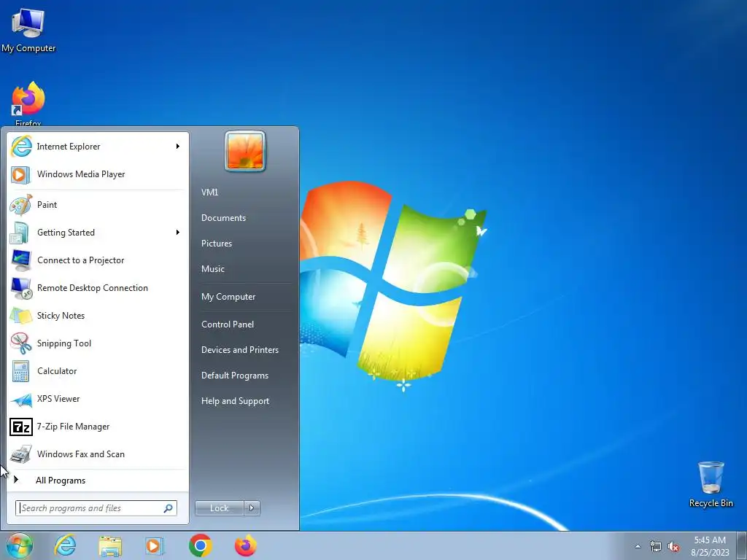Click the muted volume tray icon
747x560 pixels.
pos(673,546)
